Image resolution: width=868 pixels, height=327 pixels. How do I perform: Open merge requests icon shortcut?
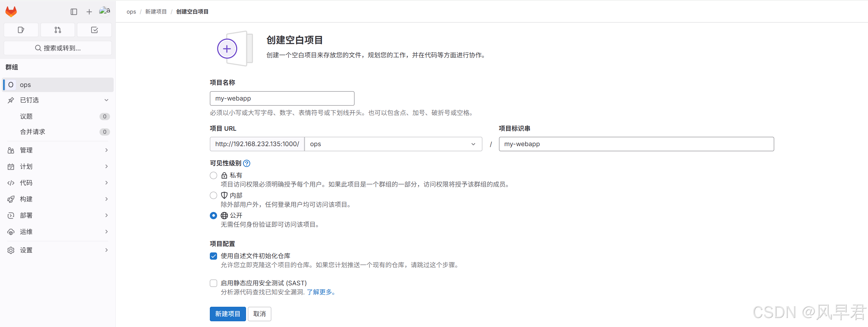click(58, 30)
